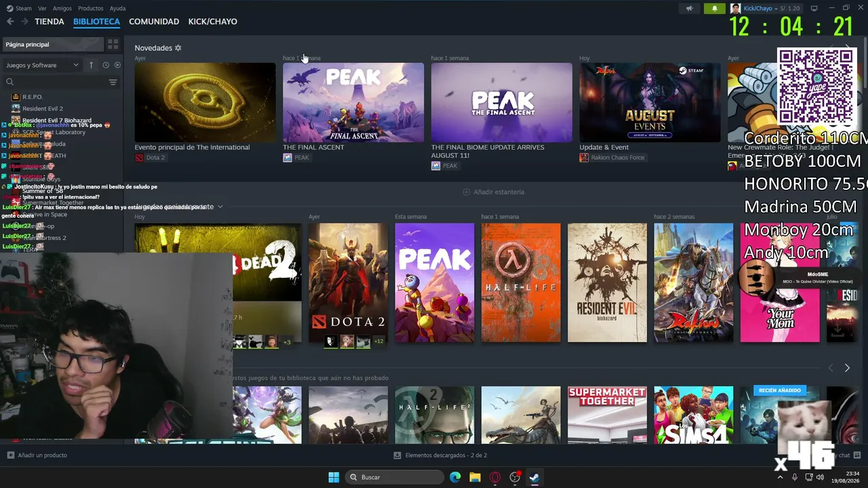The width and height of the screenshot is (868, 488).
Task: Select Página principal library home button
Action: point(53,44)
